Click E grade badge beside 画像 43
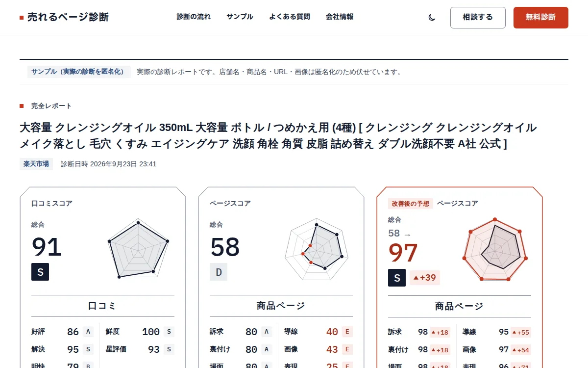Screen dimensions: 588x368 click(347, 349)
